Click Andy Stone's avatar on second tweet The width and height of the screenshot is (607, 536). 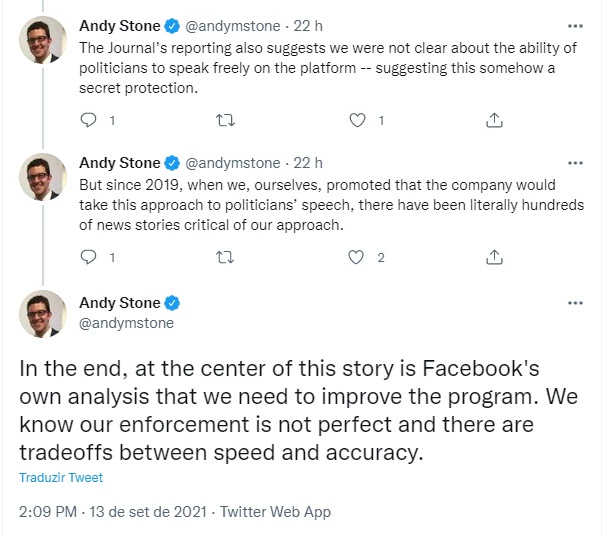click(43, 177)
